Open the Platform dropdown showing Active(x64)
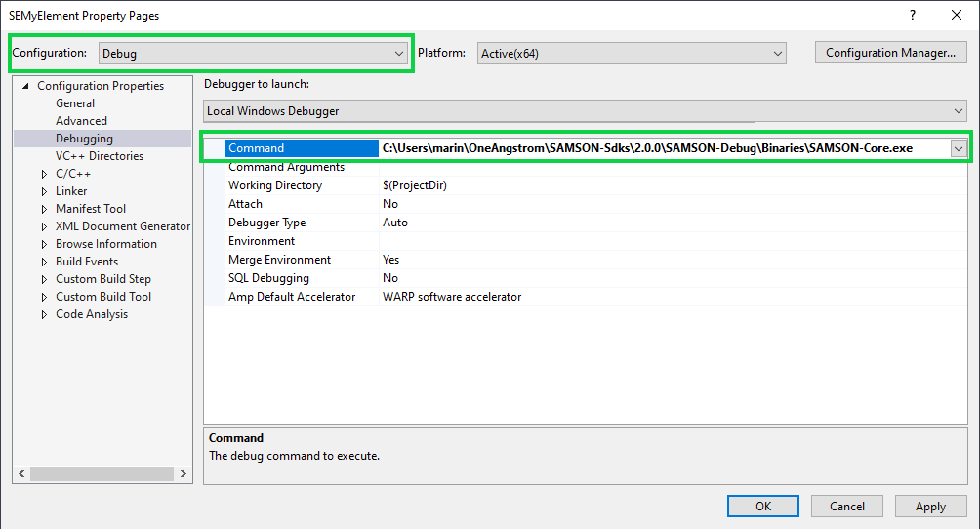This screenshot has height=529, width=980. (632, 54)
